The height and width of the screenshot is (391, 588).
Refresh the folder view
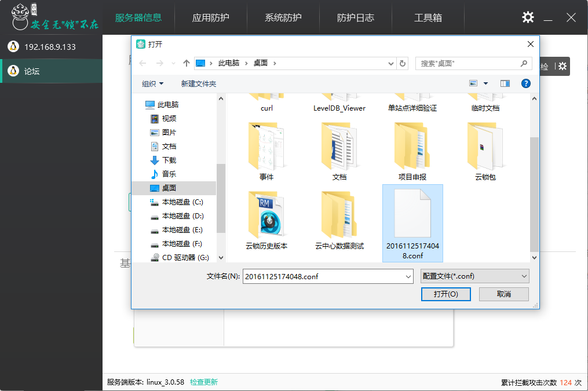pos(403,63)
